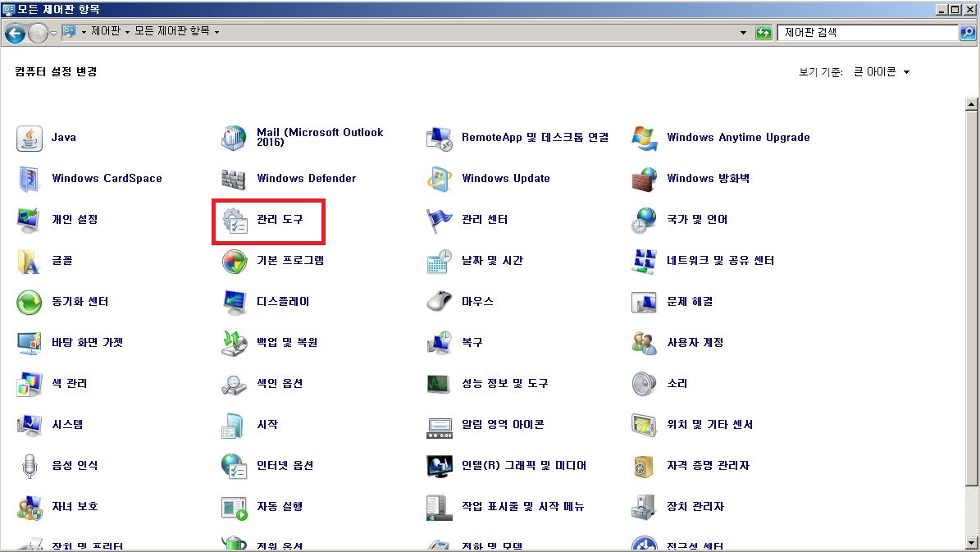Refresh the address bar
This screenshot has width=980, height=552.
pos(763,33)
